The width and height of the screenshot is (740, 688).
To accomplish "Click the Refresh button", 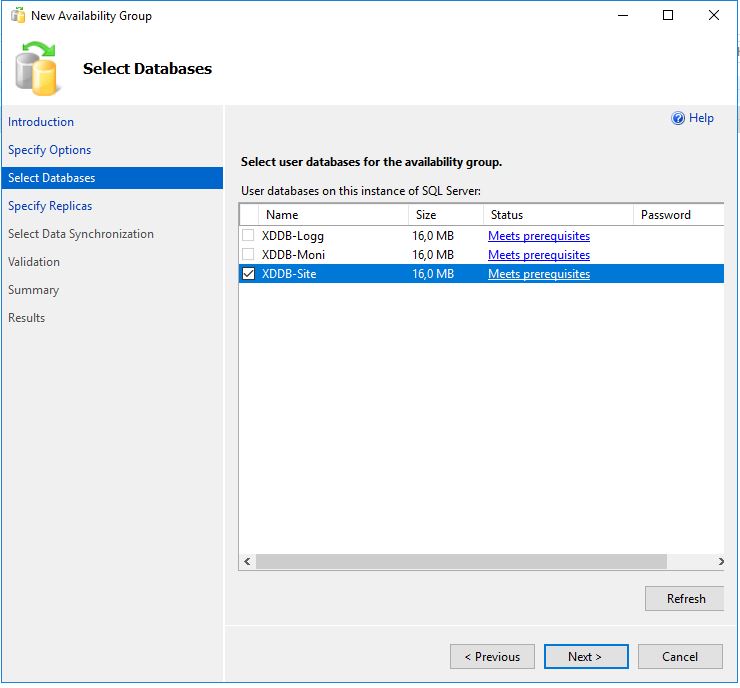I will tap(684, 598).
